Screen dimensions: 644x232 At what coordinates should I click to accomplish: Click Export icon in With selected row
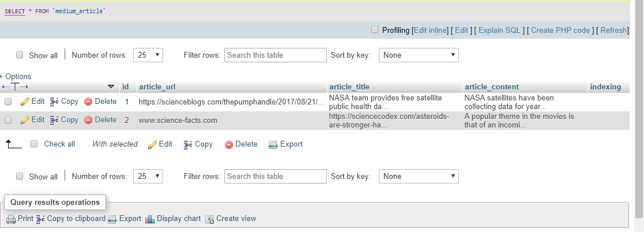[x=273, y=144]
